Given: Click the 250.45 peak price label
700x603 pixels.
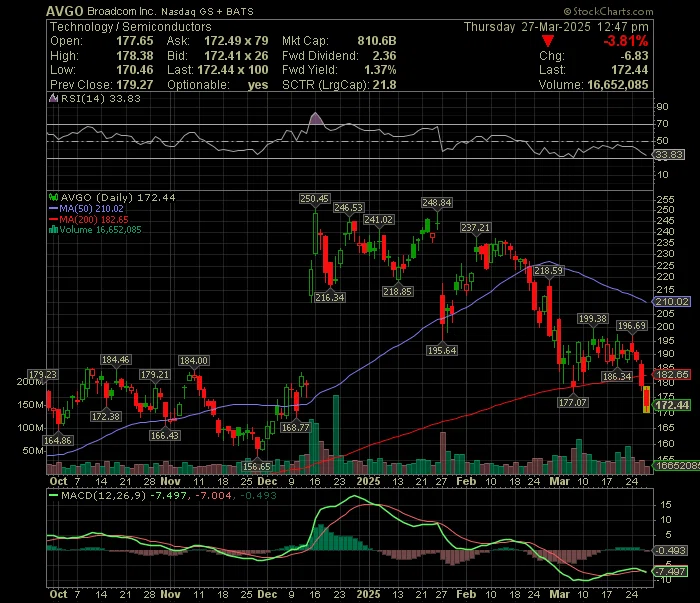Looking at the screenshot, I should 314,199.
